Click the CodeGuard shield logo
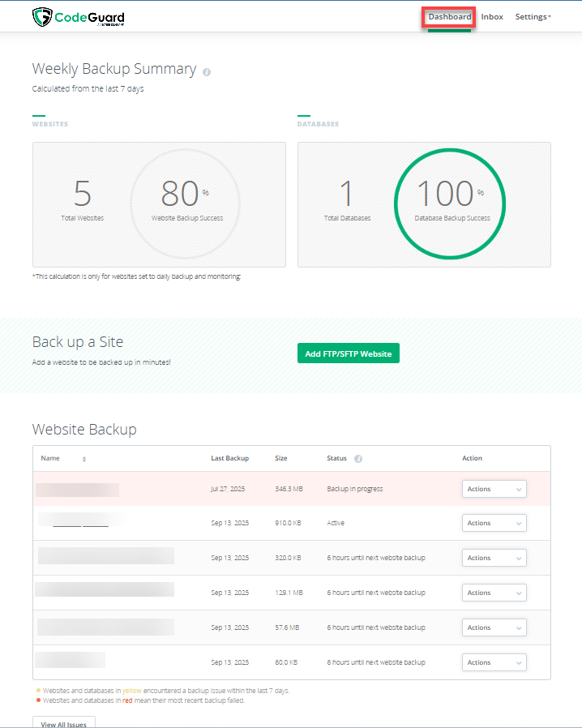This screenshot has width=582, height=728. point(41,16)
